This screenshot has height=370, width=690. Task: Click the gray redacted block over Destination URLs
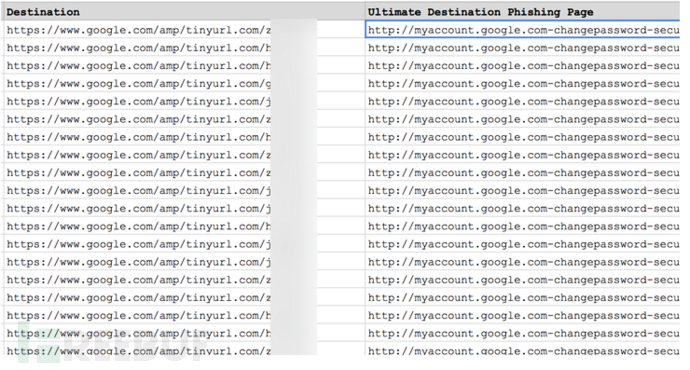(x=294, y=187)
